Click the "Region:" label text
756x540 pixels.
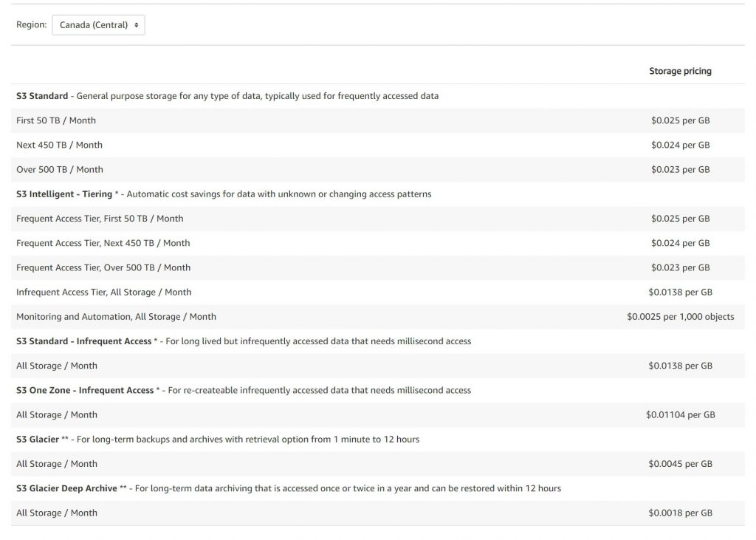[32, 24]
